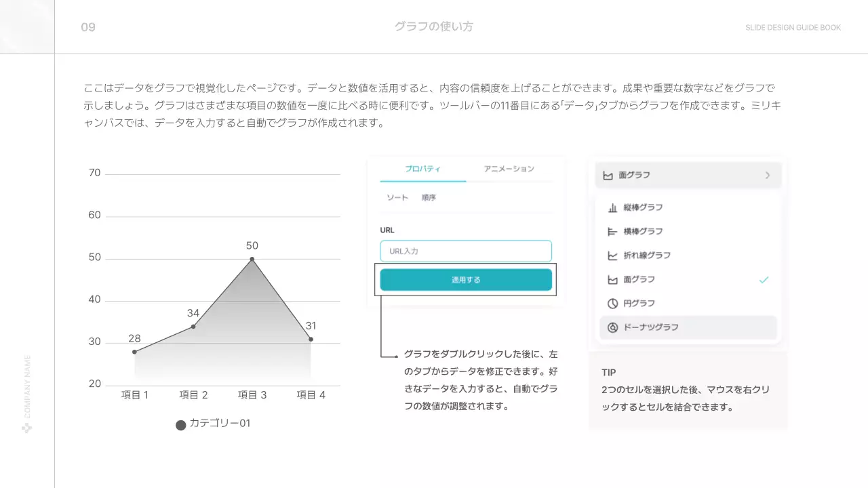The image size is (868, 488).
Task: Expand the 面グラフ chart type dropdown
Action: tap(688, 176)
